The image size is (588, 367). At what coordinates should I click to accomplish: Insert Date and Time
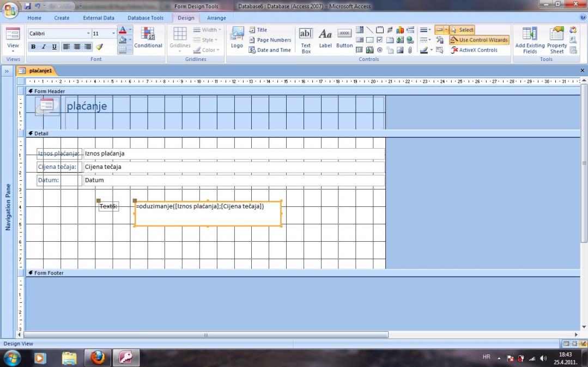click(270, 50)
